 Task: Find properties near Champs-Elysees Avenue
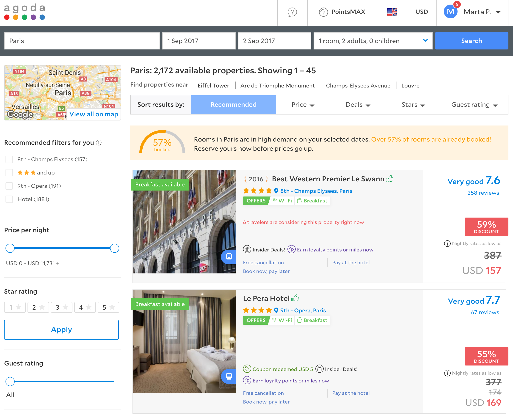pyautogui.click(x=358, y=85)
